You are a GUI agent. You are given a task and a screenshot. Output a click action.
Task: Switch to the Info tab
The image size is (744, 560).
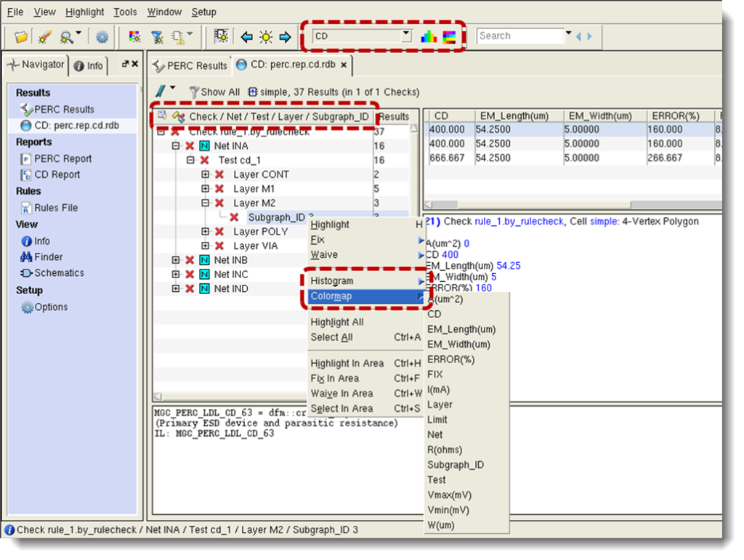click(89, 66)
